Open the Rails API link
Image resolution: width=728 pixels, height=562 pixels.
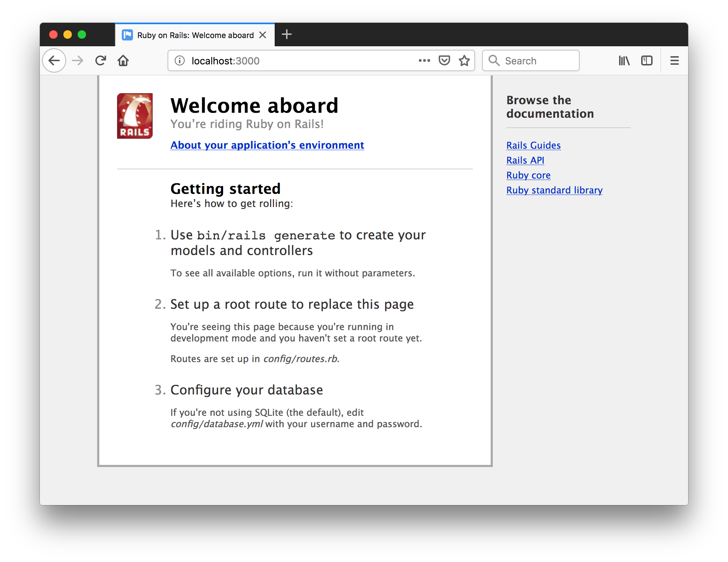[x=525, y=160]
